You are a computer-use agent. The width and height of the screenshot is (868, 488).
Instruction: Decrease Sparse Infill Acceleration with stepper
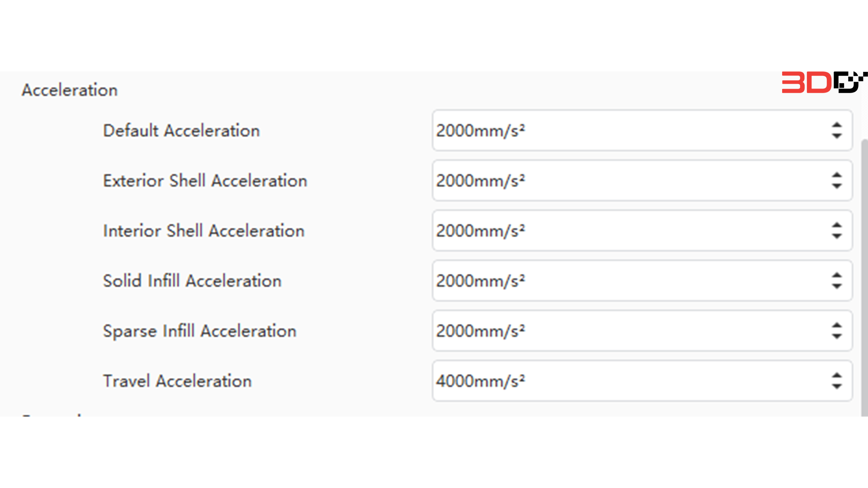click(838, 337)
